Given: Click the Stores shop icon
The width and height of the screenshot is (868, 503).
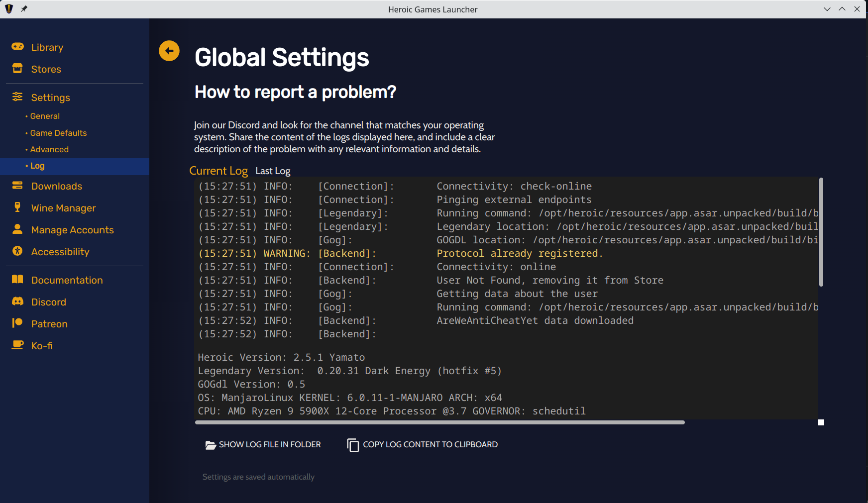Looking at the screenshot, I should (x=17, y=69).
